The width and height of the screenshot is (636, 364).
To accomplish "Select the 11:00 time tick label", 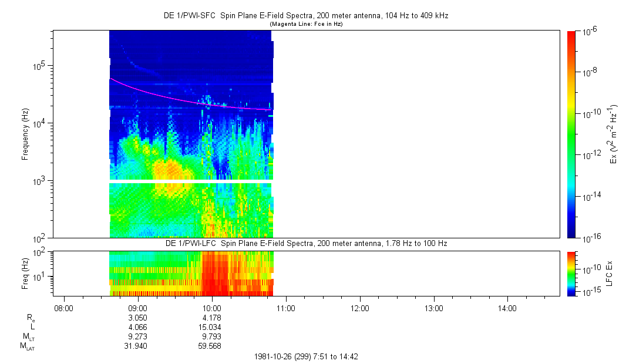I will click(x=285, y=308).
